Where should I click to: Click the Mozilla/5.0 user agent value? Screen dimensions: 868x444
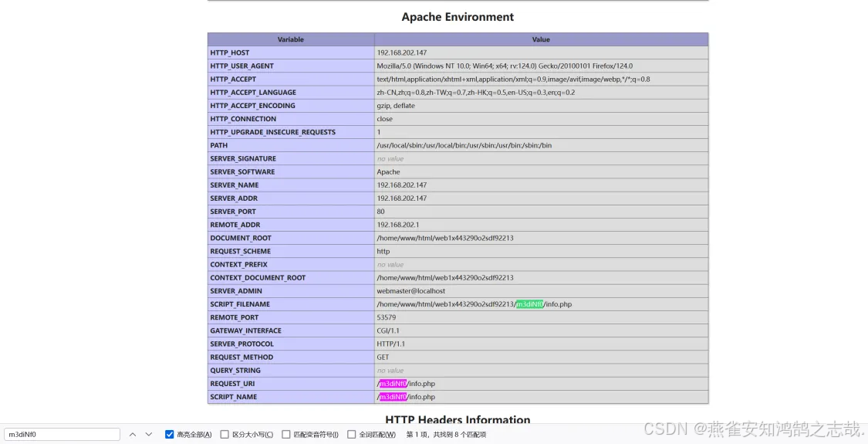click(505, 66)
